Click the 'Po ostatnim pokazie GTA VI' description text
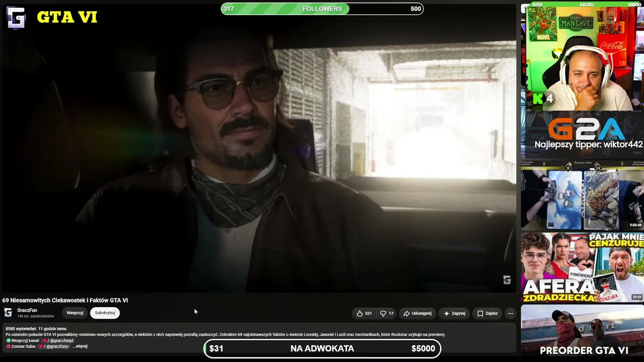Image resolution: width=644 pixels, height=362 pixels. 225,334
